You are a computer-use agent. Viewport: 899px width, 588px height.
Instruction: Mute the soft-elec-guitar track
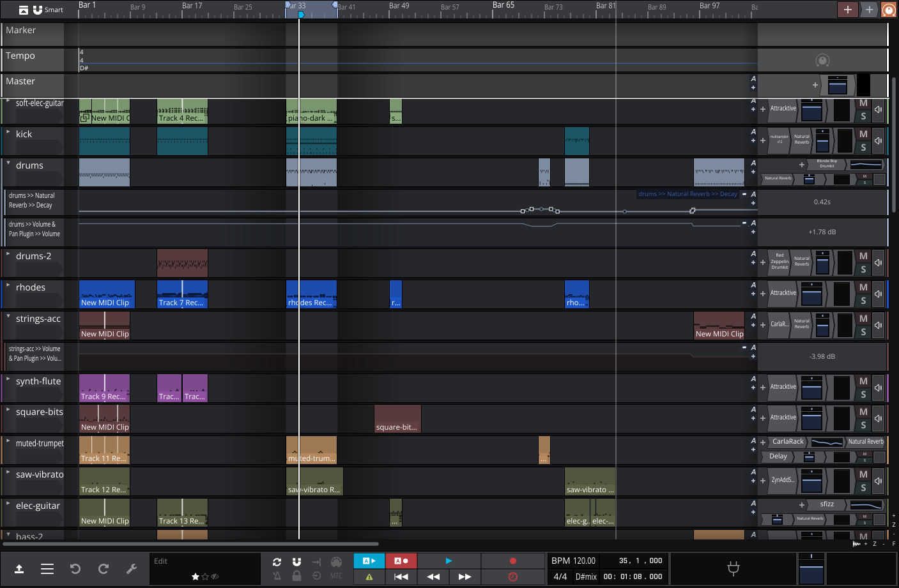(x=863, y=103)
